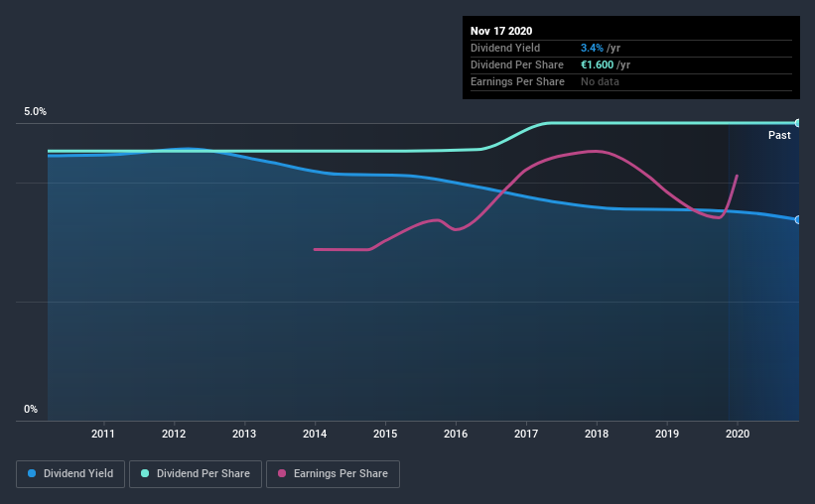Click the 2018 x-axis label

click(x=597, y=434)
